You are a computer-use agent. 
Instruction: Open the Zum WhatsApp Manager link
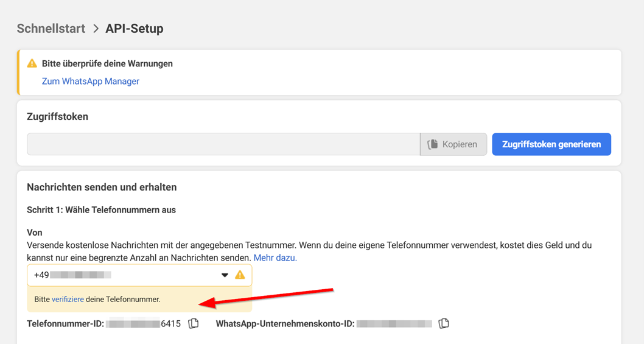[x=91, y=81]
